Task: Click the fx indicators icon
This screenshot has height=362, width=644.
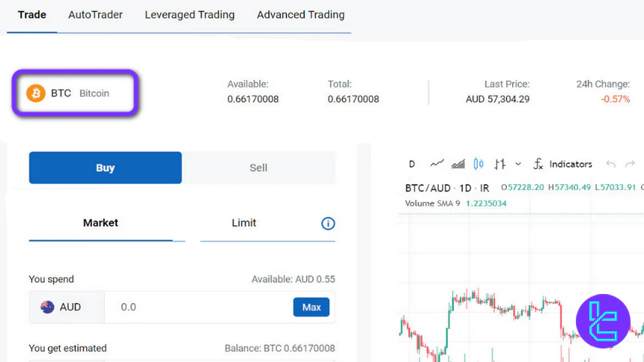Action: click(x=538, y=165)
